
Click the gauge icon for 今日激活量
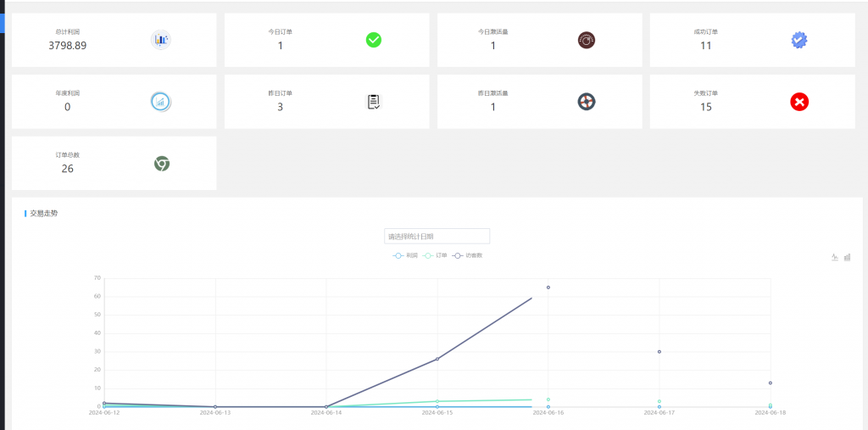587,40
